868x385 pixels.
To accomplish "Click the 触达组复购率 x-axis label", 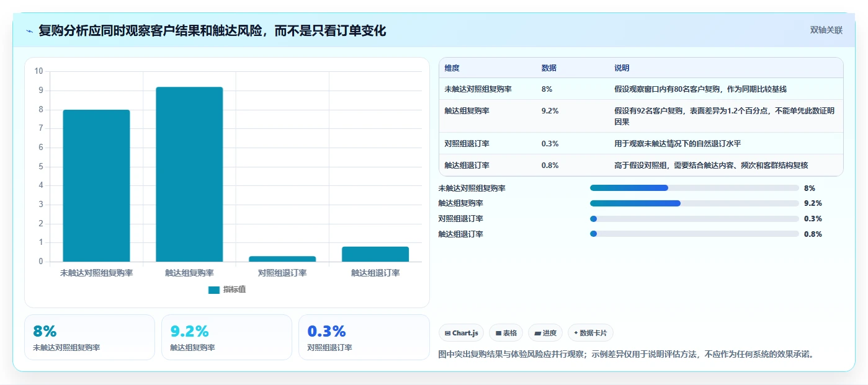I will point(189,273).
